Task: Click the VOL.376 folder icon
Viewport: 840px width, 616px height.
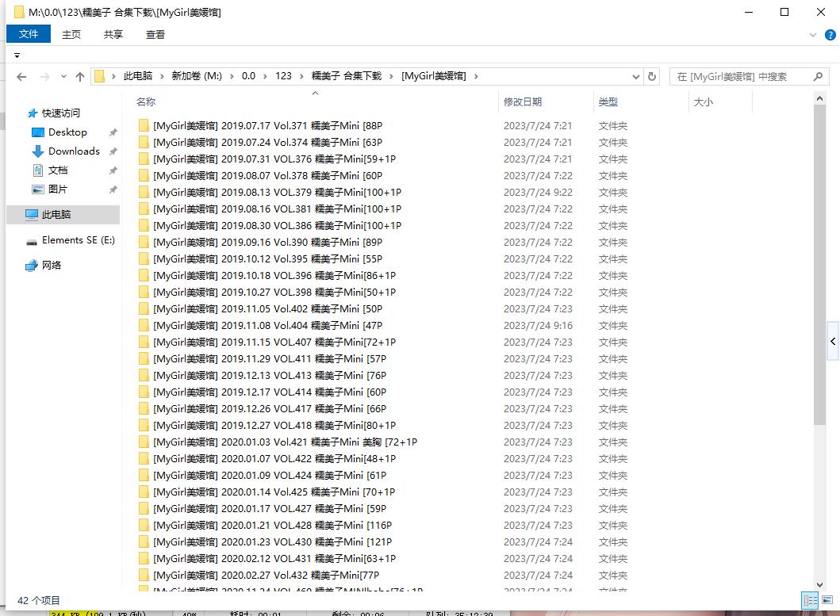Action: point(144,159)
